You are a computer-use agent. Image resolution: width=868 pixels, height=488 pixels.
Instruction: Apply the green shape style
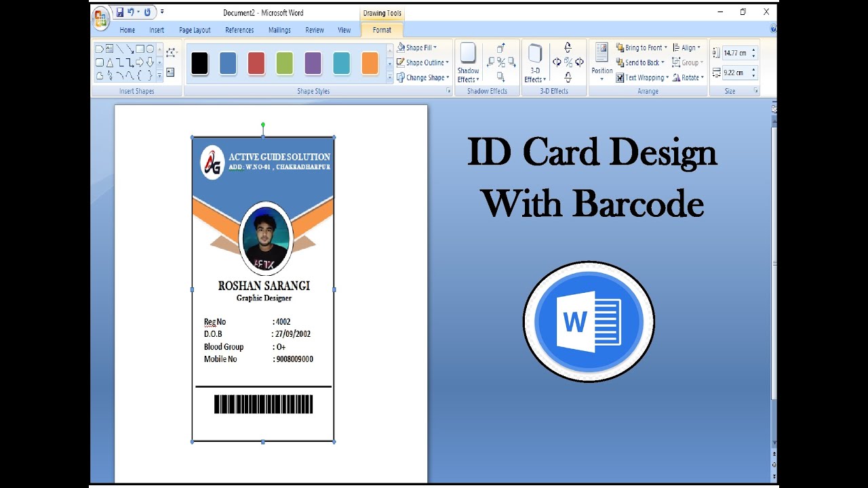[285, 63]
